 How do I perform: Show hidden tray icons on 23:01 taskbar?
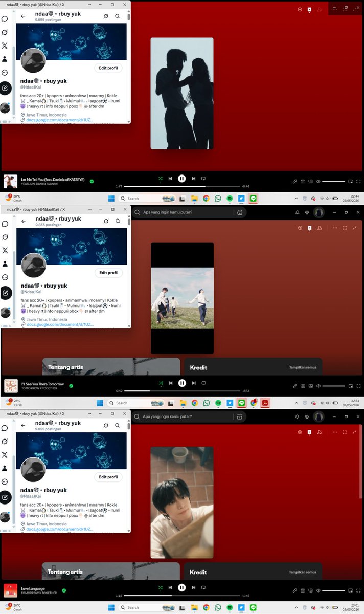click(296, 607)
